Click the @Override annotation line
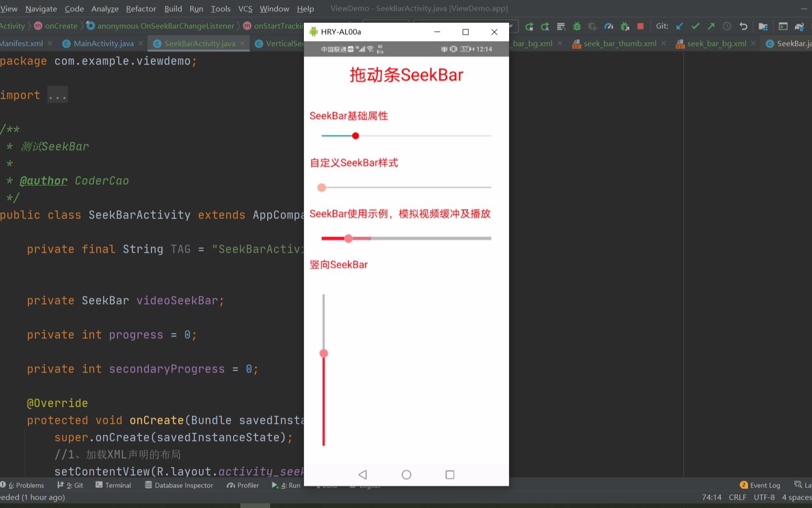This screenshot has width=812, height=508. [x=57, y=403]
